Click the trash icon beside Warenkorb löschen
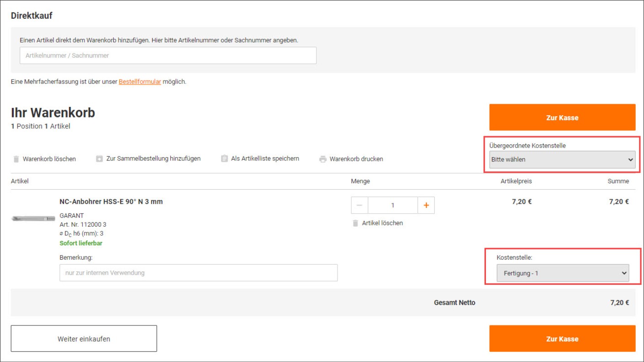 (x=16, y=159)
